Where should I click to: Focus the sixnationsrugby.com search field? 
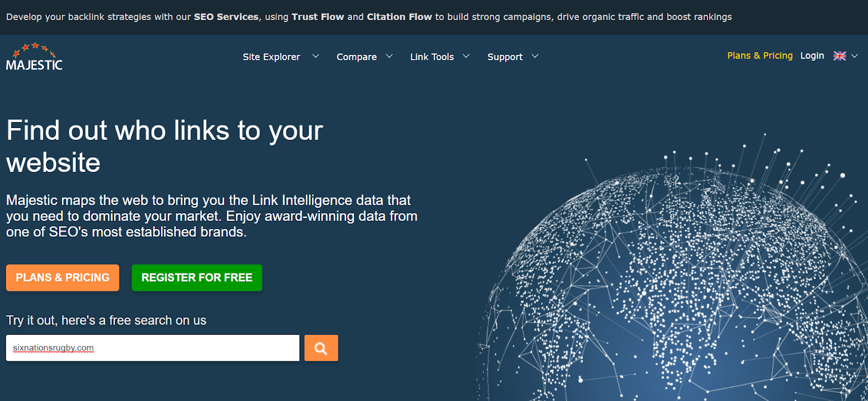[152, 348]
